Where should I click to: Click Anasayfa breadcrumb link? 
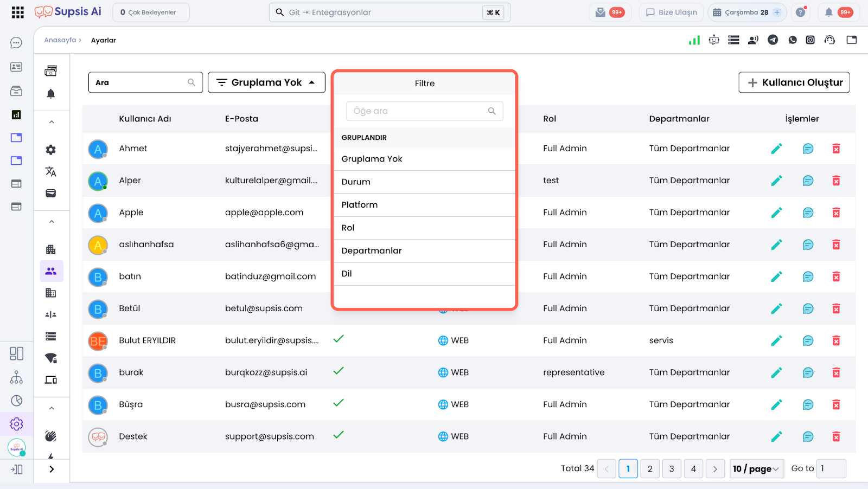click(60, 40)
